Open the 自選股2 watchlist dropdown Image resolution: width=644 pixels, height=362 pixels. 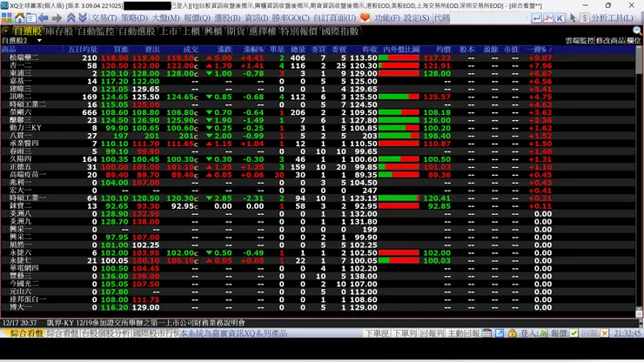[39, 41]
